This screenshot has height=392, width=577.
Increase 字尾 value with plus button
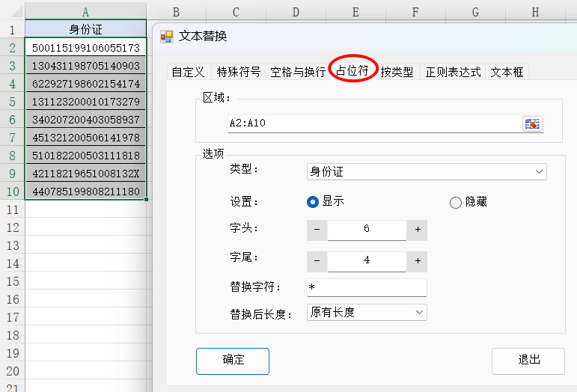(x=418, y=261)
